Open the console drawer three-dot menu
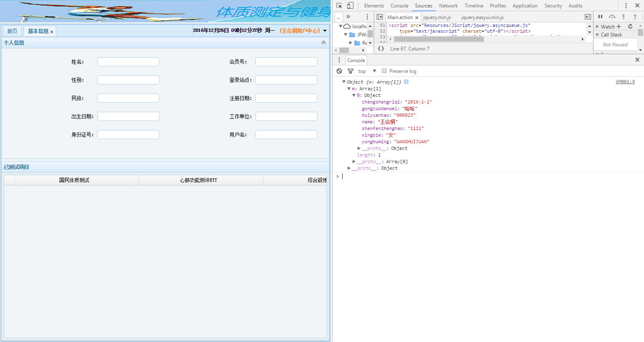 point(339,60)
